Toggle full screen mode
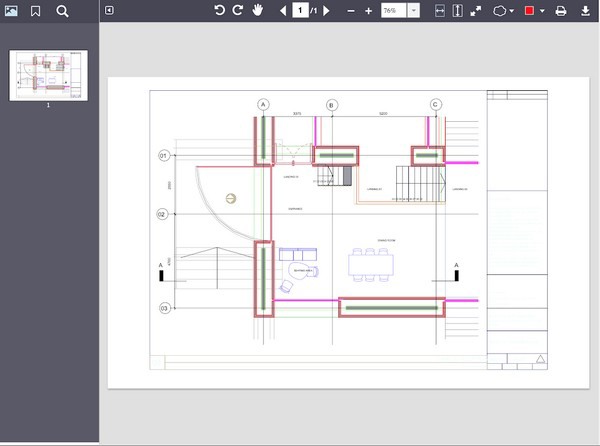 click(476, 11)
